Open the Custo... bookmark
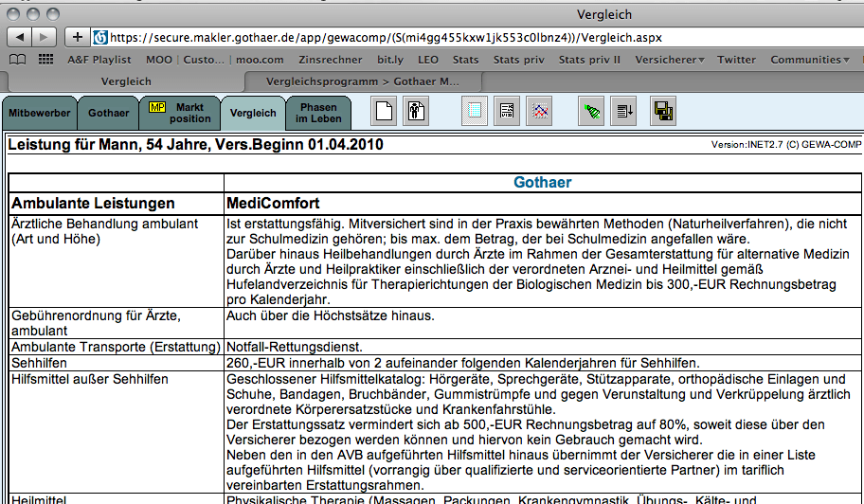864x504 pixels. [x=204, y=60]
